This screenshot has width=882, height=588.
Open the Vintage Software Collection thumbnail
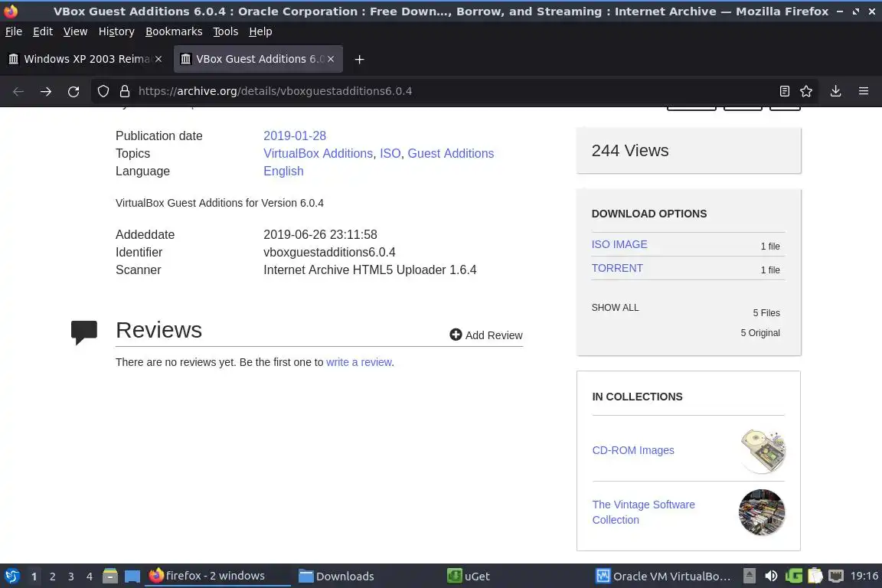762,512
